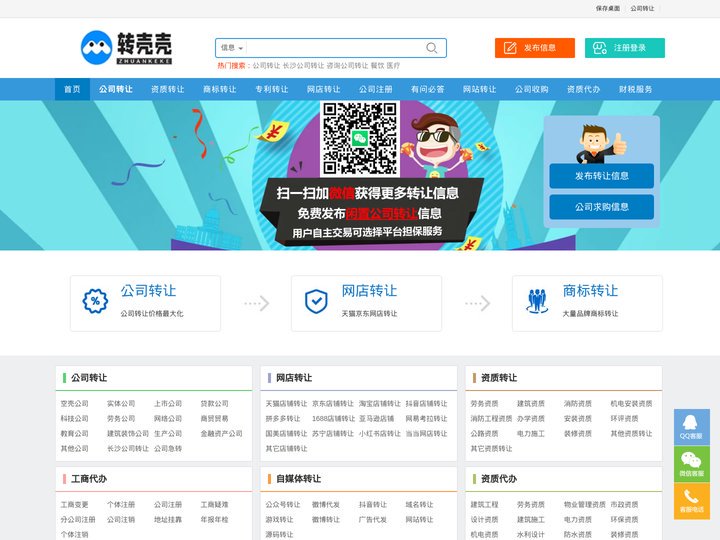Open the 自媒体转让 section heading
The width and height of the screenshot is (720, 540).
(298, 479)
